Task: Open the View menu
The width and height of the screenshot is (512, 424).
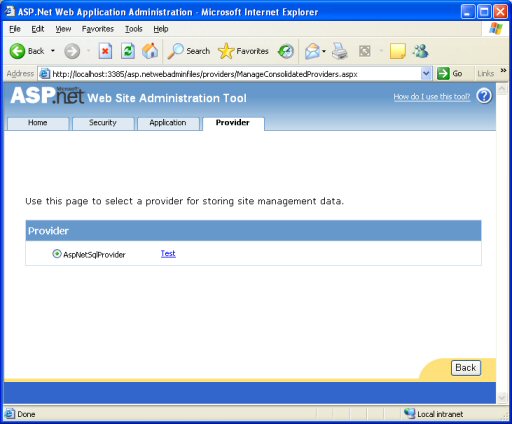Action: (63, 29)
